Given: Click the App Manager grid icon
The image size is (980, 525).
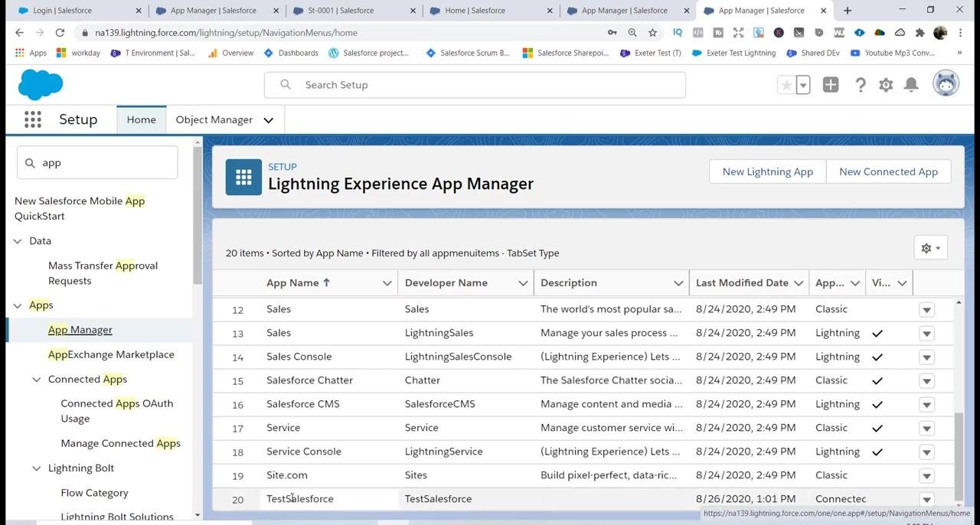Looking at the screenshot, I should pyautogui.click(x=243, y=178).
